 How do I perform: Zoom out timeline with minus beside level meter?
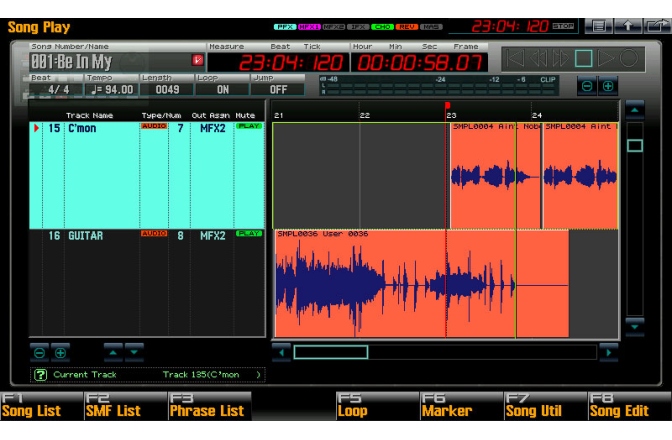pyautogui.click(x=587, y=86)
